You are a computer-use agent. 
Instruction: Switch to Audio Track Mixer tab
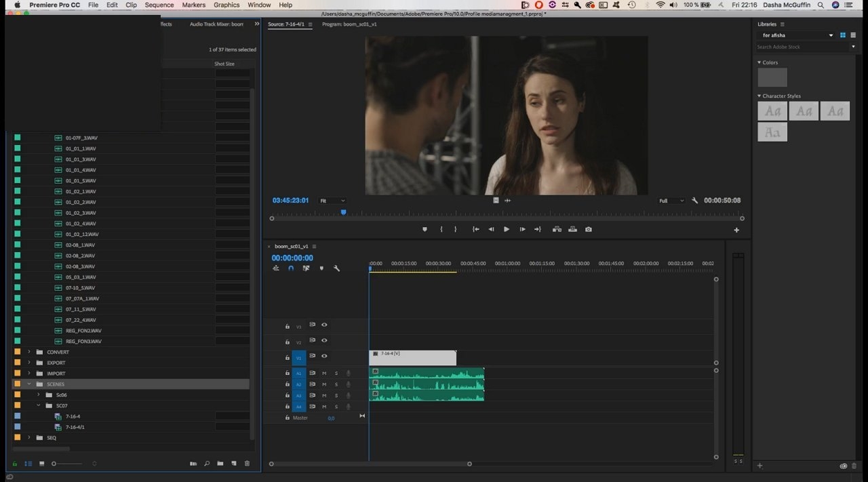click(x=216, y=24)
